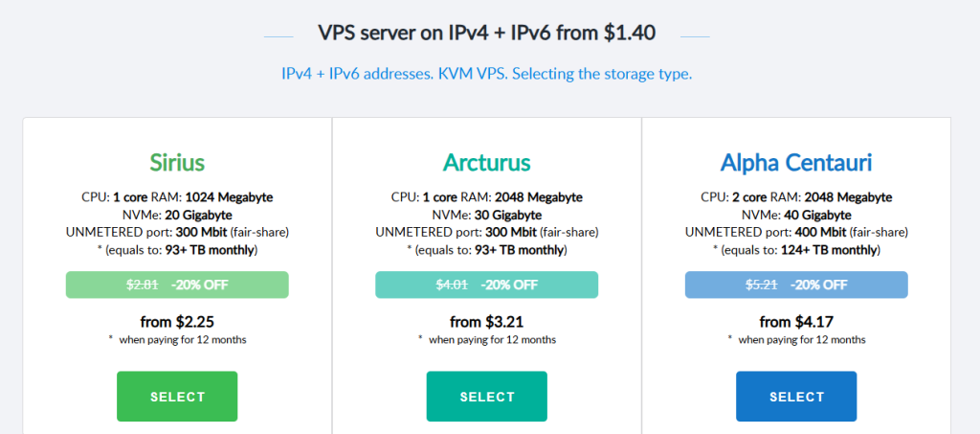Click the green -20% OFF badge showing $2.81

click(x=177, y=285)
